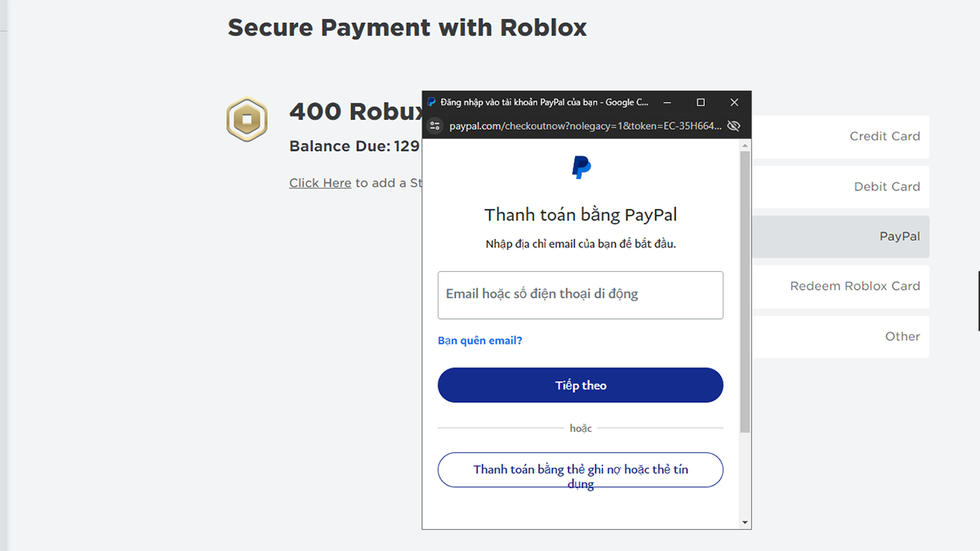Click the PayPal logo in the checkout dialog

click(580, 168)
